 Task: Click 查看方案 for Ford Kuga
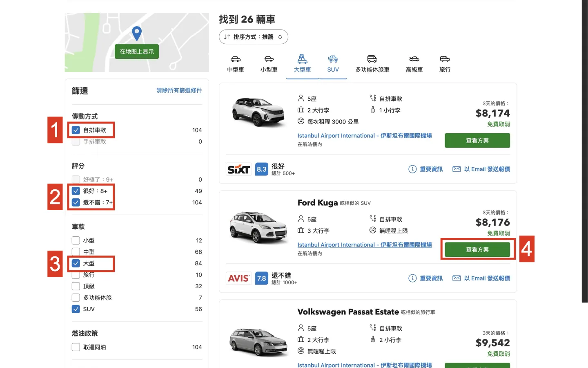pyautogui.click(x=477, y=250)
